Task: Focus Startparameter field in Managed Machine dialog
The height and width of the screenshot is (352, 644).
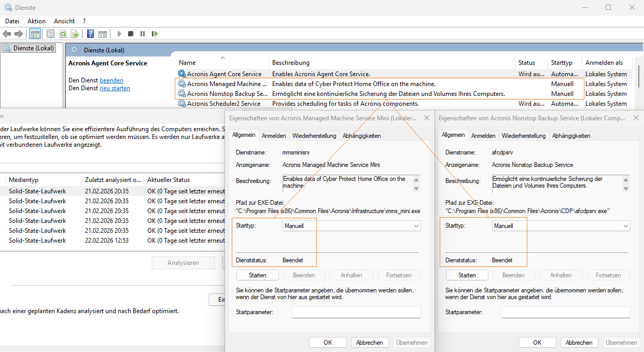Action: pyautogui.click(x=356, y=312)
